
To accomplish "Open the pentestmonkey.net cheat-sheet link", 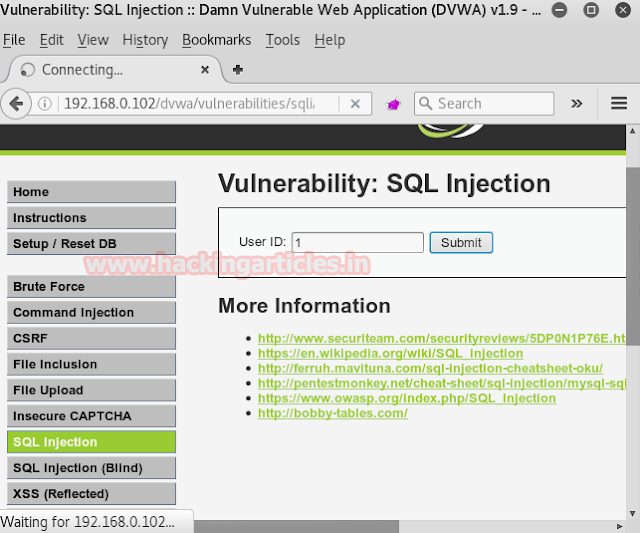I will (x=442, y=383).
